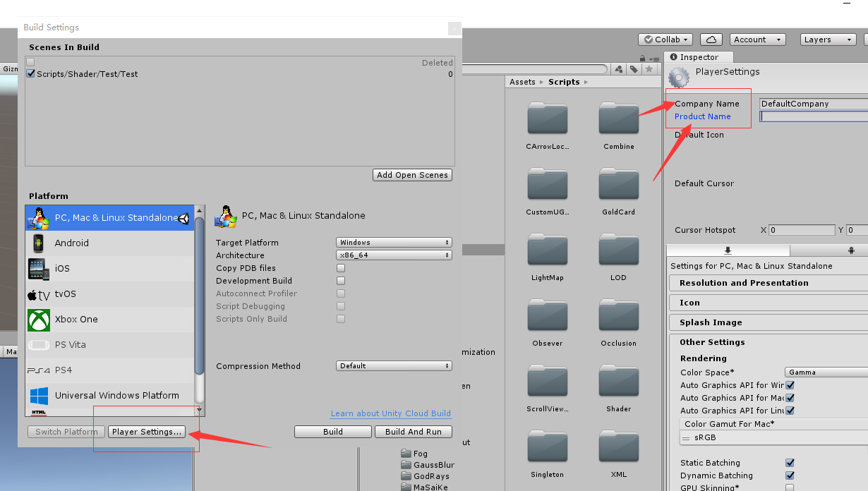Open the Shader folder in the Project panel
The image size is (868, 491).
coord(618,381)
